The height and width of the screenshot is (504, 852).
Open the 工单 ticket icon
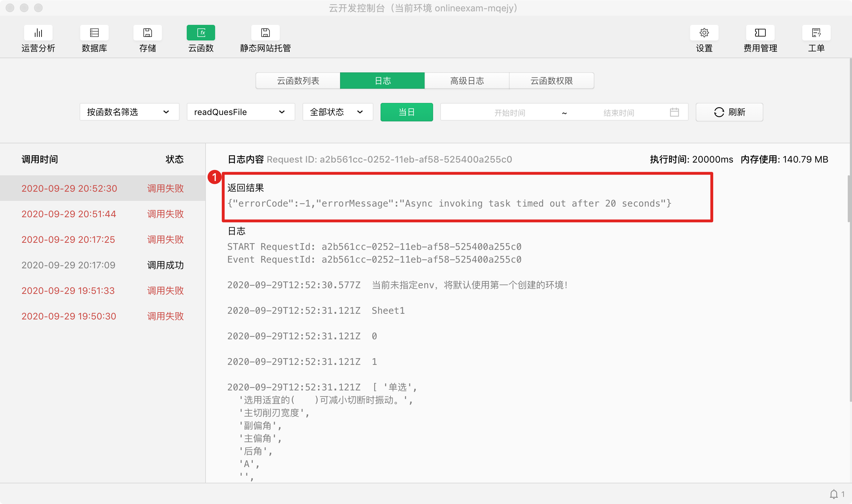pos(816,33)
